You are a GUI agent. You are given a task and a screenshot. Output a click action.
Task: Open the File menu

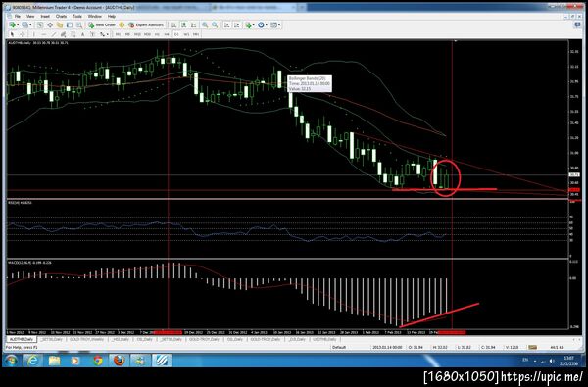click(x=18, y=16)
